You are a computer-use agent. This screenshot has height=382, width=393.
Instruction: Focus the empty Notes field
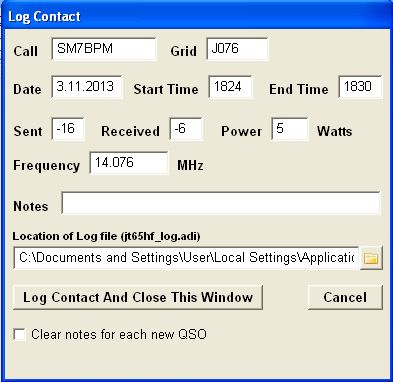[221, 203]
